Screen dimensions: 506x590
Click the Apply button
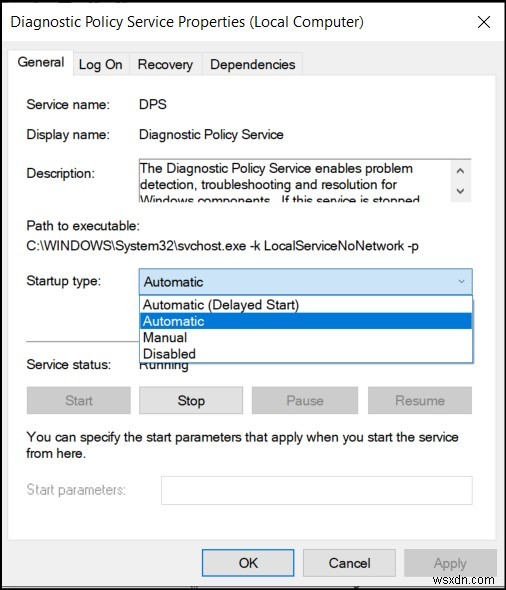pos(450,563)
